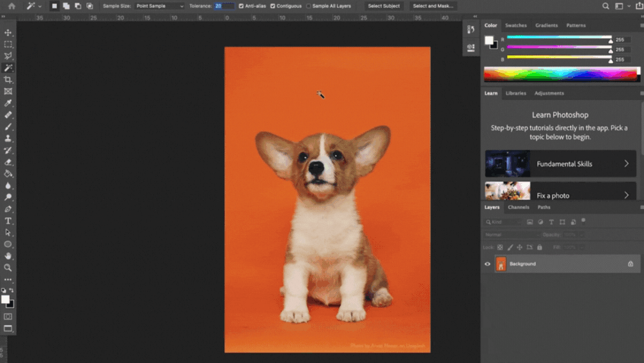The height and width of the screenshot is (363, 644).
Task: Select the Hand tool
Action: (x=8, y=256)
